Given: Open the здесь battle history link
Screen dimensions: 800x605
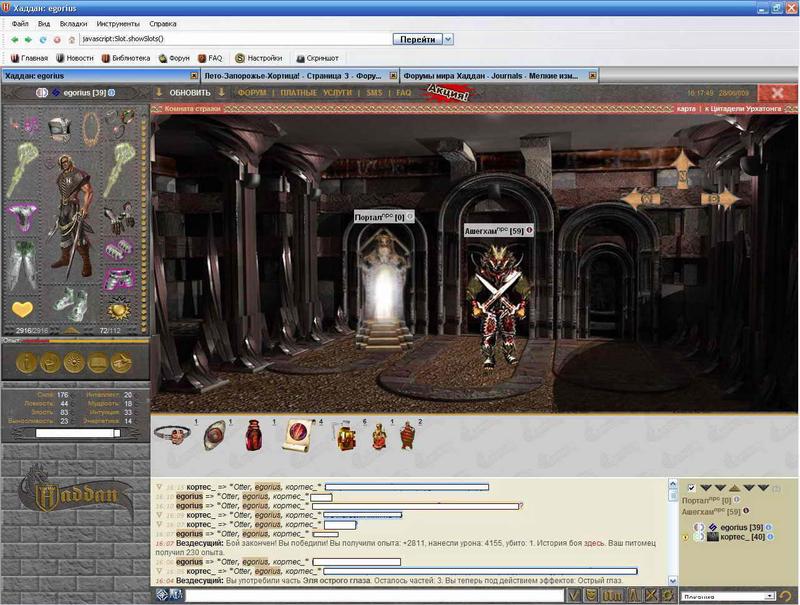Looking at the screenshot, I should [593, 543].
